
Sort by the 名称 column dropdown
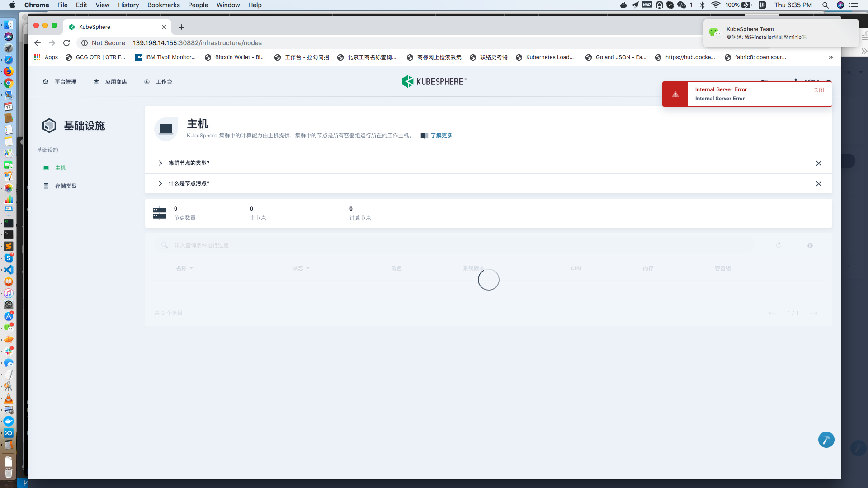coord(184,268)
